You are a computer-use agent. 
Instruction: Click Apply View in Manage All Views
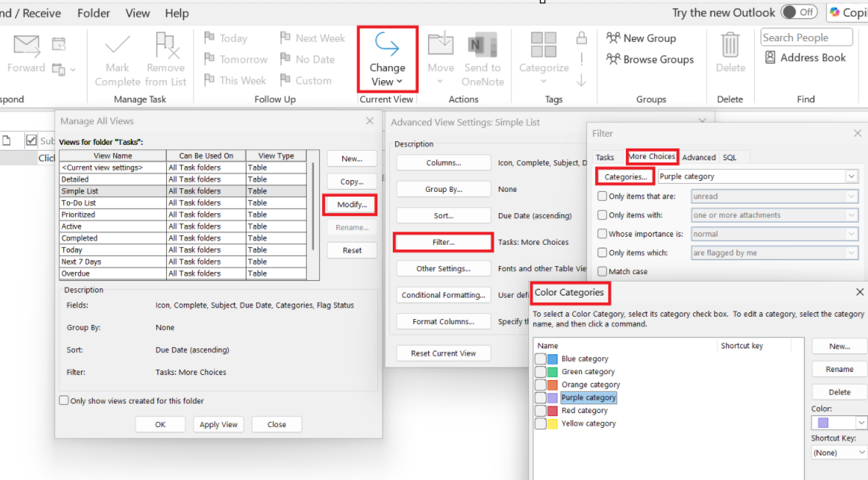pos(218,424)
